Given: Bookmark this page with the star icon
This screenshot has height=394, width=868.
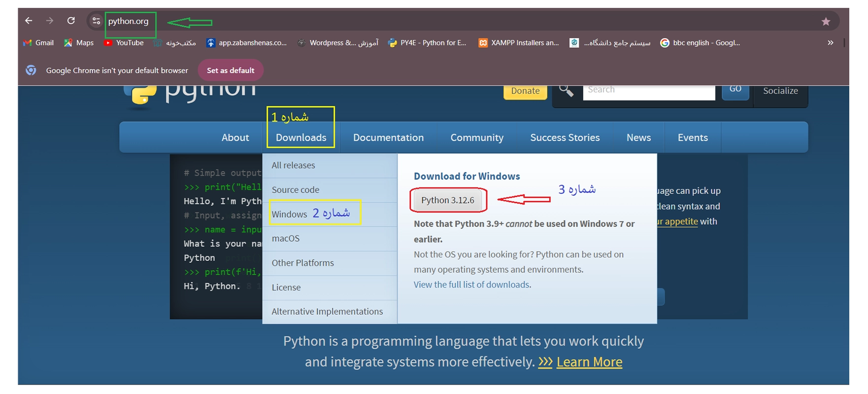Looking at the screenshot, I should [826, 21].
